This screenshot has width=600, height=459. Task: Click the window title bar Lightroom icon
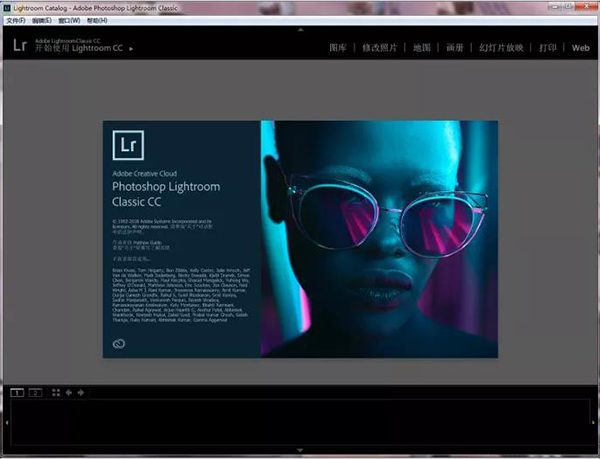(7, 8)
